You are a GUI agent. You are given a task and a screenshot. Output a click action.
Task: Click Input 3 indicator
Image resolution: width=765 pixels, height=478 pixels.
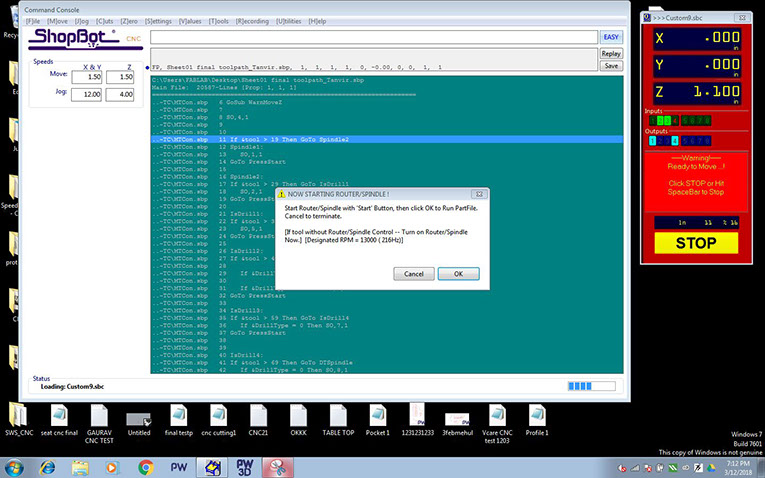pos(667,120)
